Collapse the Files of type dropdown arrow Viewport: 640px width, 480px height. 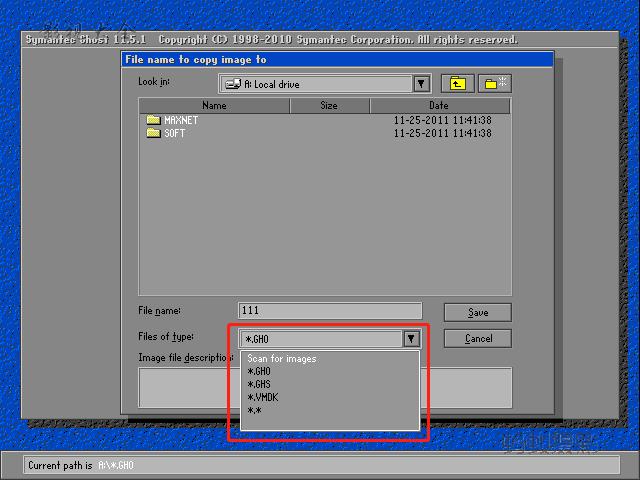click(x=411, y=338)
